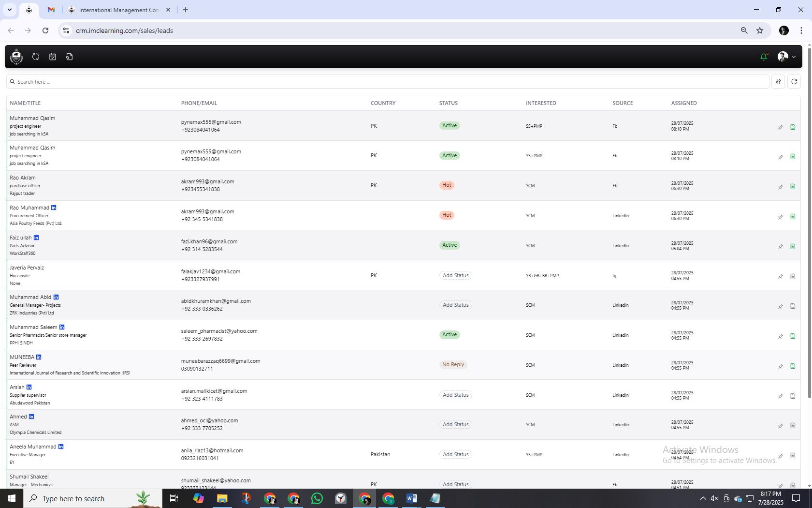The height and width of the screenshot is (508, 812).
Task: Open the calendar check icon in the header
Action: (53, 57)
